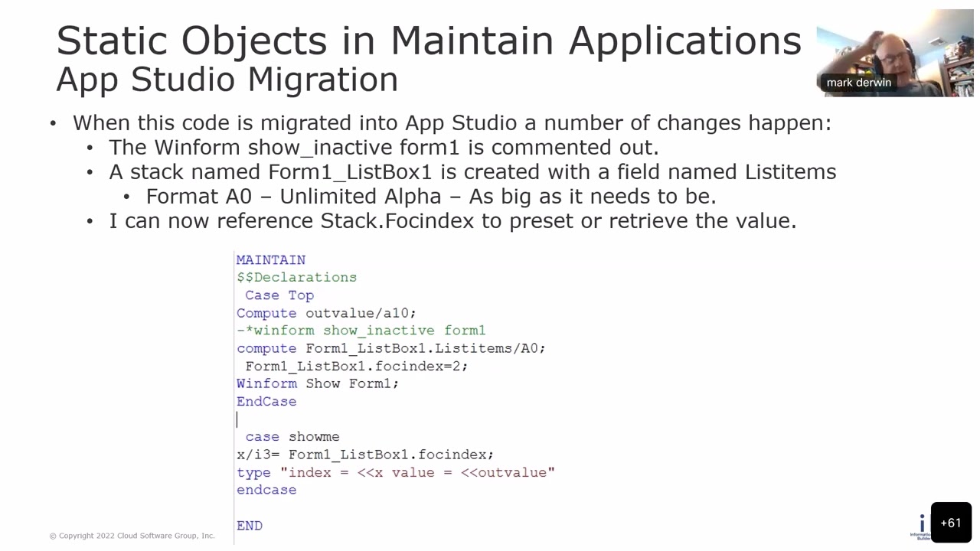Open the mark derwin webcam thumbnail
Screen dimensions: 980x551
tap(895, 53)
